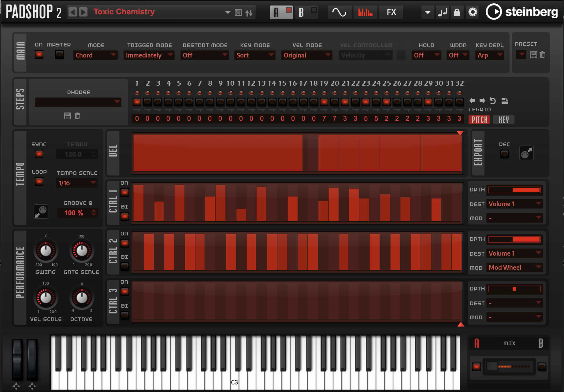564x392 pixels.
Task: Reverse the phrase with the loop-arrow icon
Action: pos(492,101)
